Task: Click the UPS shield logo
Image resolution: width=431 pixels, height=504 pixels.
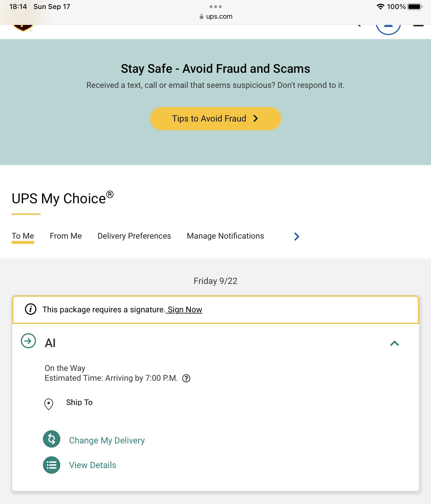Action: [x=23, y=28]
